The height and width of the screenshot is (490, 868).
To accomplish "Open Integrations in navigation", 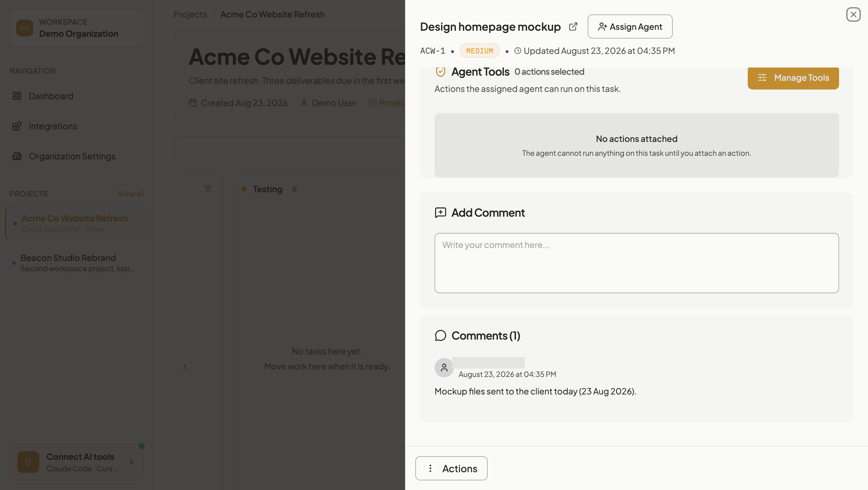I will click(77, 126).
